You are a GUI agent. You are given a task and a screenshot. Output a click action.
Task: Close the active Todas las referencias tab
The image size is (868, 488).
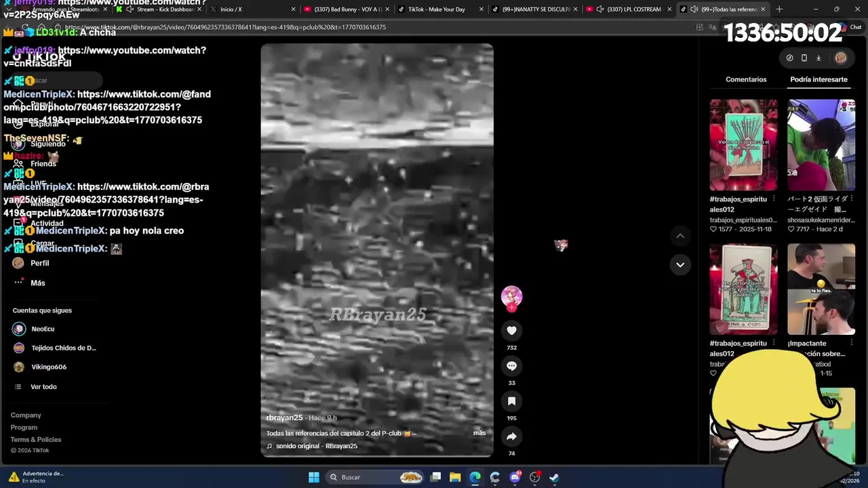click(x=763, y=9)
